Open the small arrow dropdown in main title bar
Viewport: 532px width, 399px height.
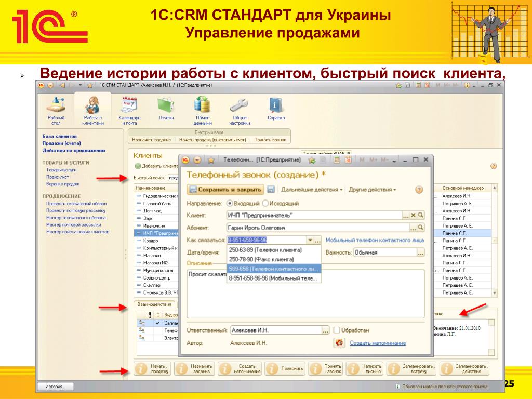81,85
